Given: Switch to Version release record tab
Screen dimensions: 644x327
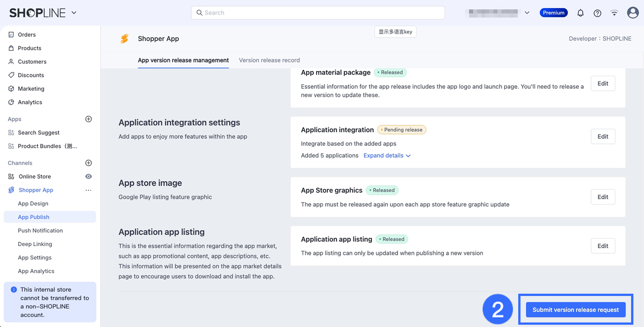Looking at the screenshot, I should tap(269, 60).
